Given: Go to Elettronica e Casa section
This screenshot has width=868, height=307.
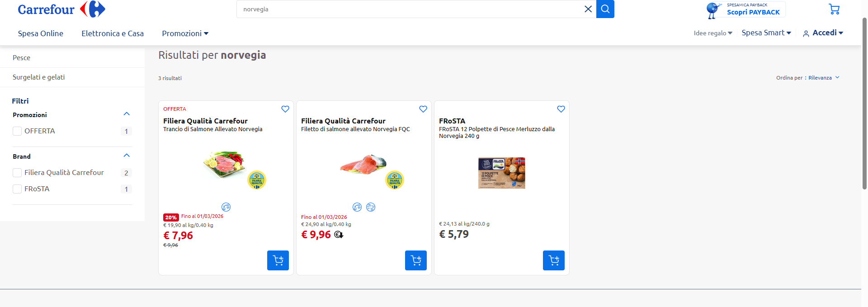Looking at the screenshot, I should click(x=113, y=33).
